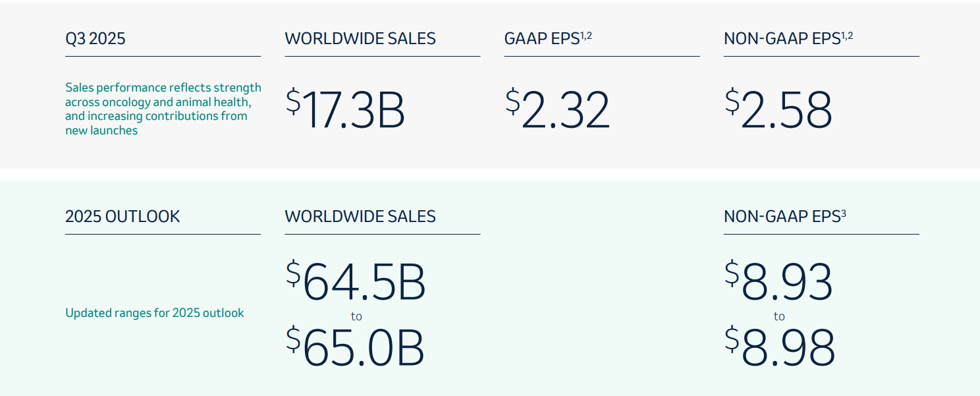Click the NON-GAAP EPS heading with footnotes 1,2

pyautogui.click(x=782, y=39)
